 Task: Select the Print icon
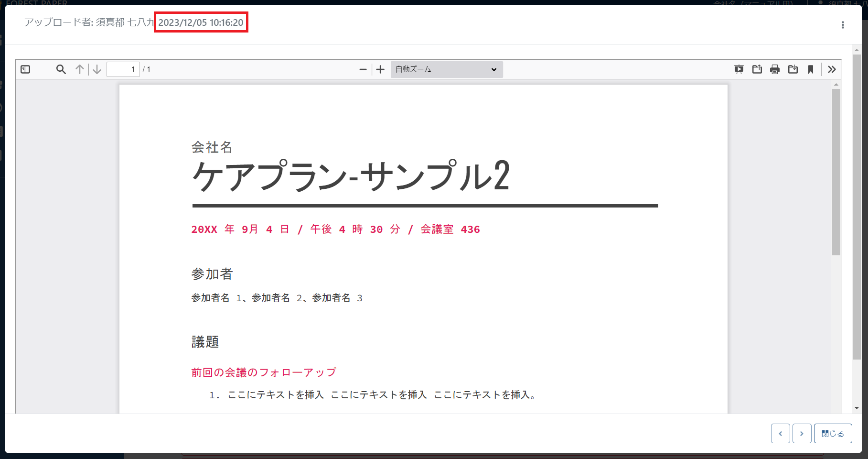[x=775, y=69]
